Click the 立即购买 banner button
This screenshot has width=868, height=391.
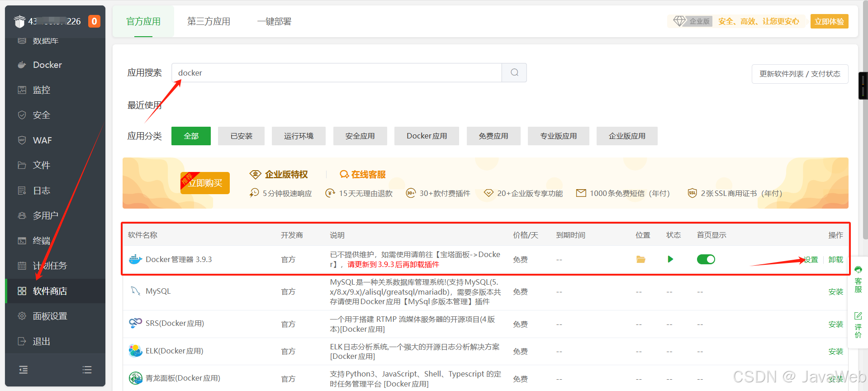205,183
